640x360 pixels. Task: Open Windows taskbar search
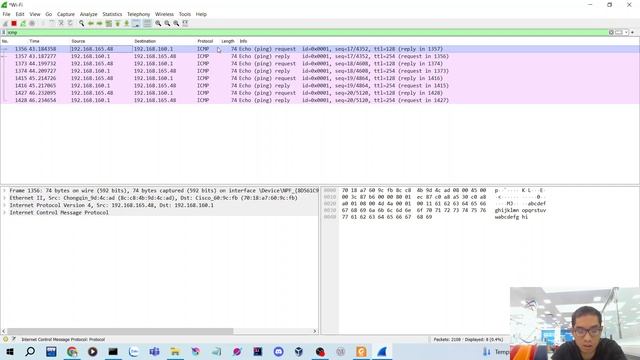tap(30, 351)
